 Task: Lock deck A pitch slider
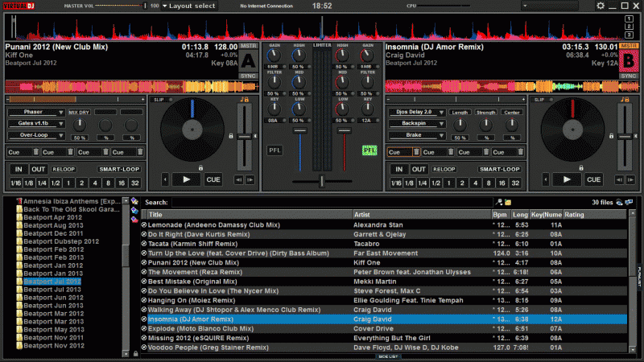click(231, 136)
